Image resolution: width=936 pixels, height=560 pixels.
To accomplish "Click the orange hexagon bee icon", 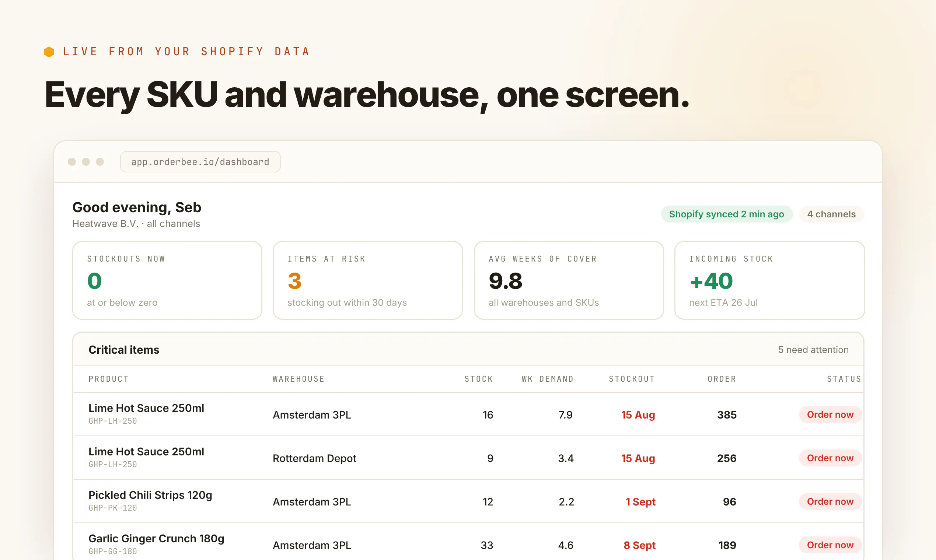I will pyautogui.click(x=49, y=52).
